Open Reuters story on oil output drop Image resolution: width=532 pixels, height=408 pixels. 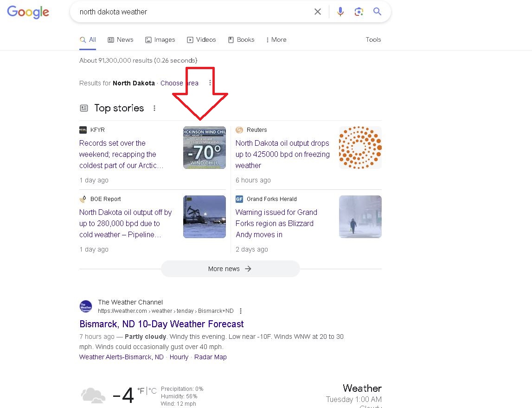282,154
